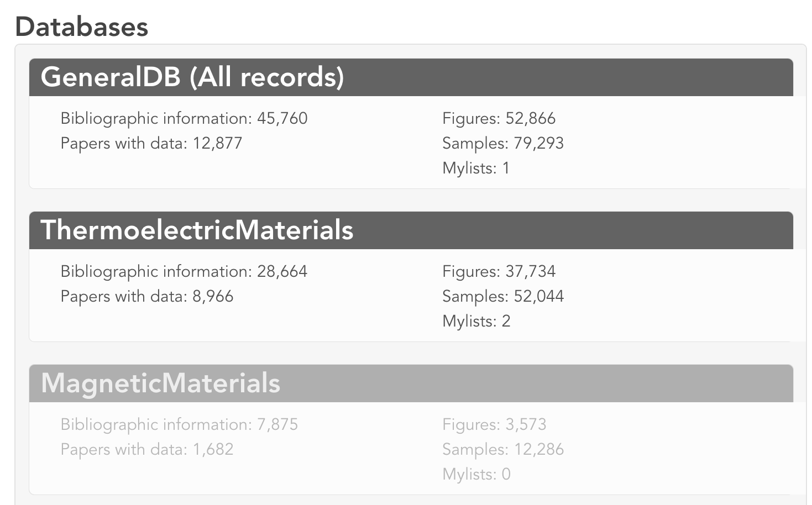Select ThermoelectricMaterials Papers with data 8,966
Screen dimensions: 812x505
(x=147, y=296)
